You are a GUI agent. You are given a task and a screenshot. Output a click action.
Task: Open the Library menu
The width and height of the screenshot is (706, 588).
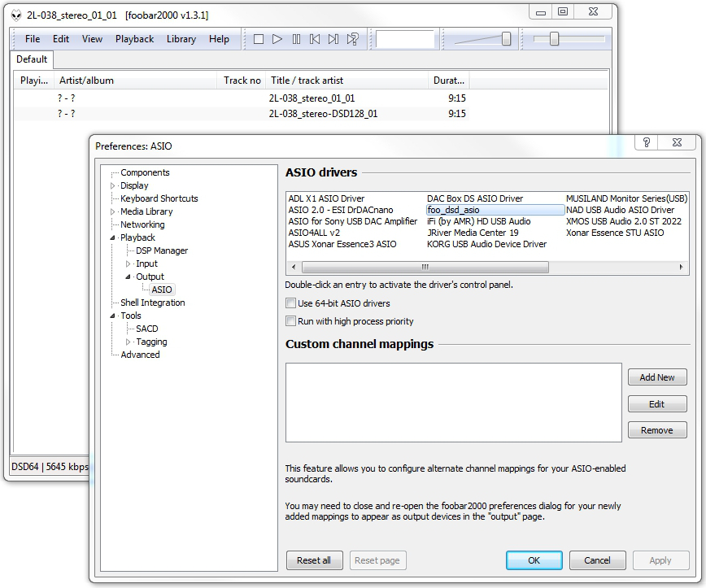181,39
